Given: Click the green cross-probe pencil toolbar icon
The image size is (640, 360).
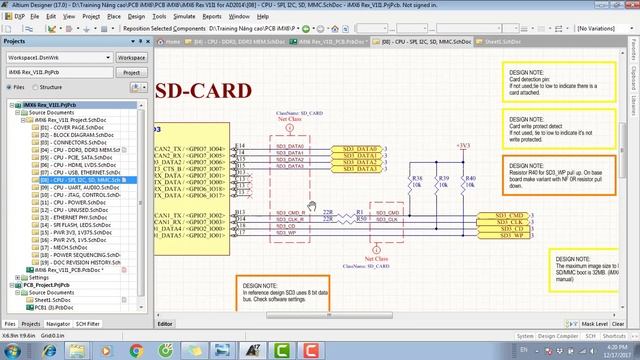Looking at the screenshot, I should (x=51, y=29).
